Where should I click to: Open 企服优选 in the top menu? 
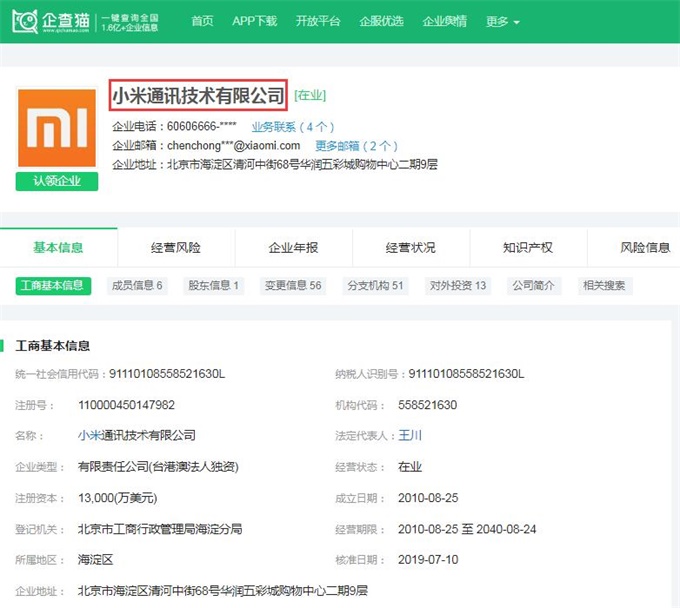coord(382,21)
